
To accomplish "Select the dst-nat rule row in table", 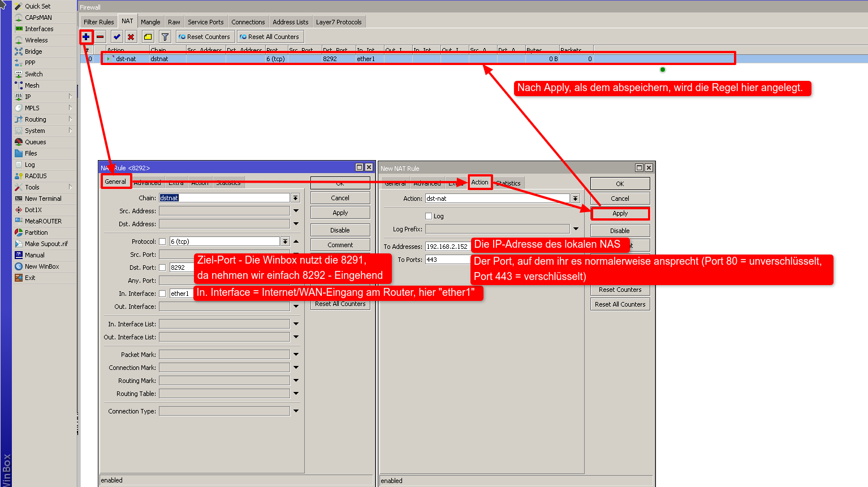I will pos(418,59).
